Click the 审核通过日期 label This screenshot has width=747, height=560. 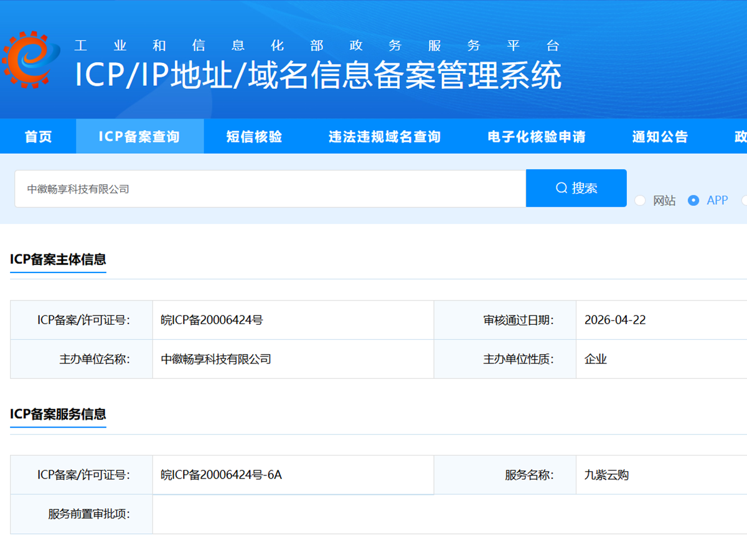pyautogui.click(x=519, y=320)
